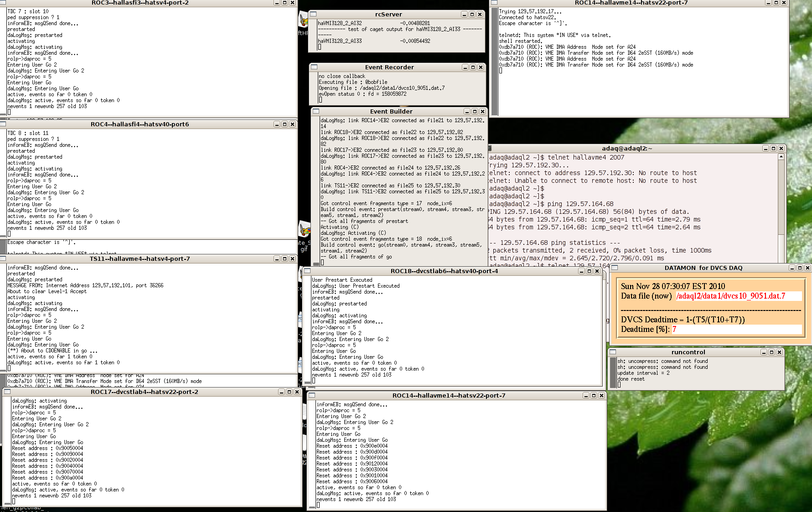Click '-- Got all fragments of go' line
812x512 pixels.
tap(356, 257)
